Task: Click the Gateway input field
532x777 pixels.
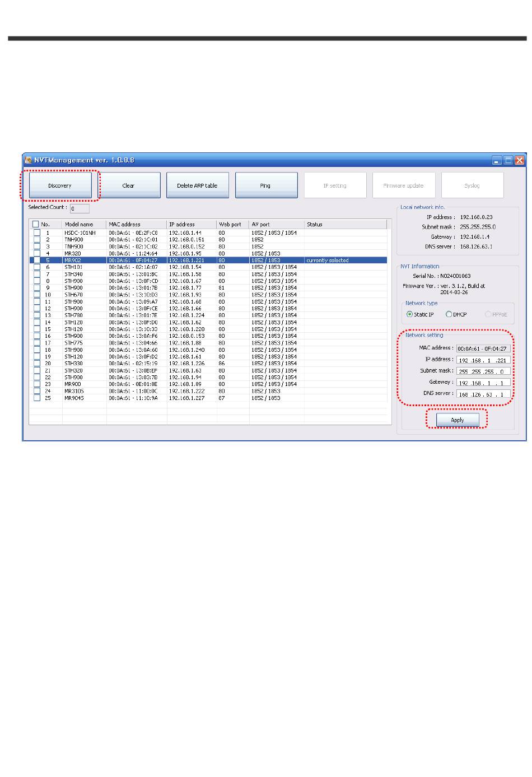Action: [x=483, y=383]
